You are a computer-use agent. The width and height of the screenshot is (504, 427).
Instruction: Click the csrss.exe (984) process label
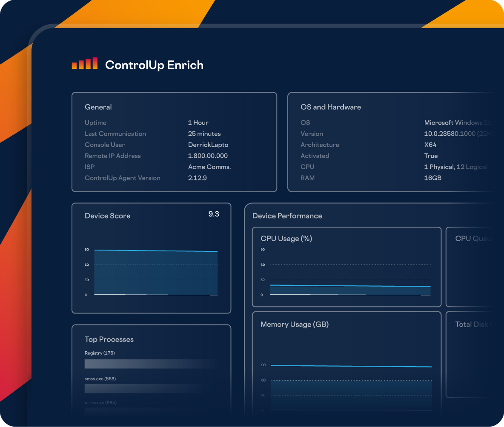[100, 402]
